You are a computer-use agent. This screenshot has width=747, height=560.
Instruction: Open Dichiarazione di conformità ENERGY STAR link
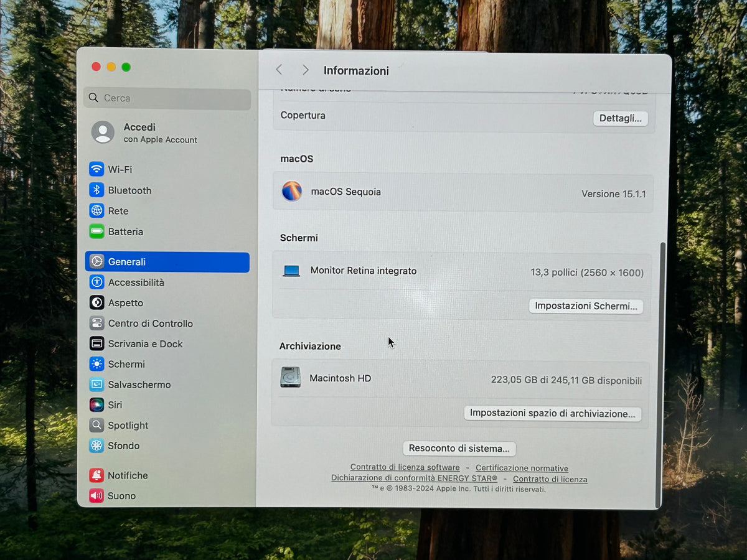click(414, 478)
